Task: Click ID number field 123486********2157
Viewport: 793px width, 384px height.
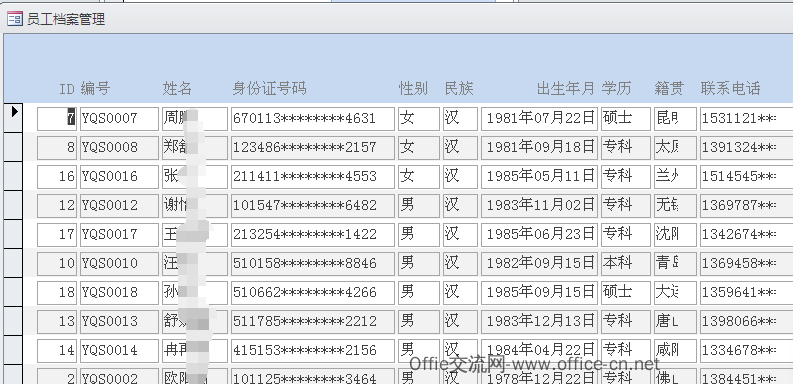Action: [313, 148]
